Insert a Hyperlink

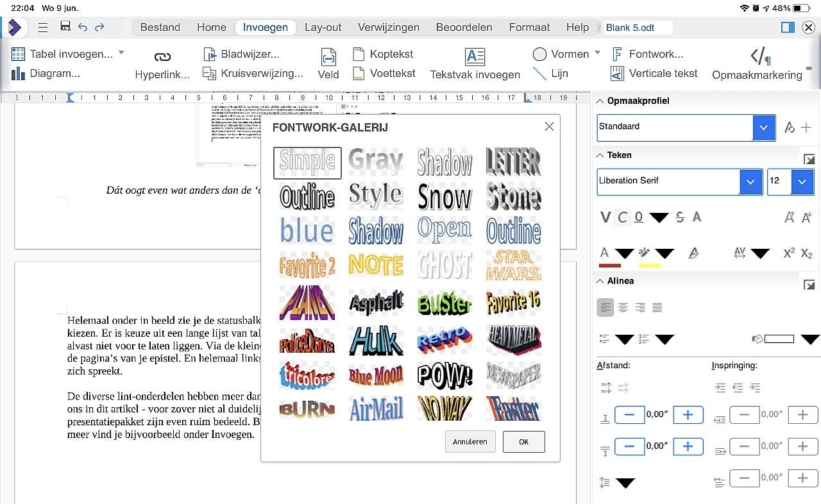pyautogui.click(x=162, y=65)
